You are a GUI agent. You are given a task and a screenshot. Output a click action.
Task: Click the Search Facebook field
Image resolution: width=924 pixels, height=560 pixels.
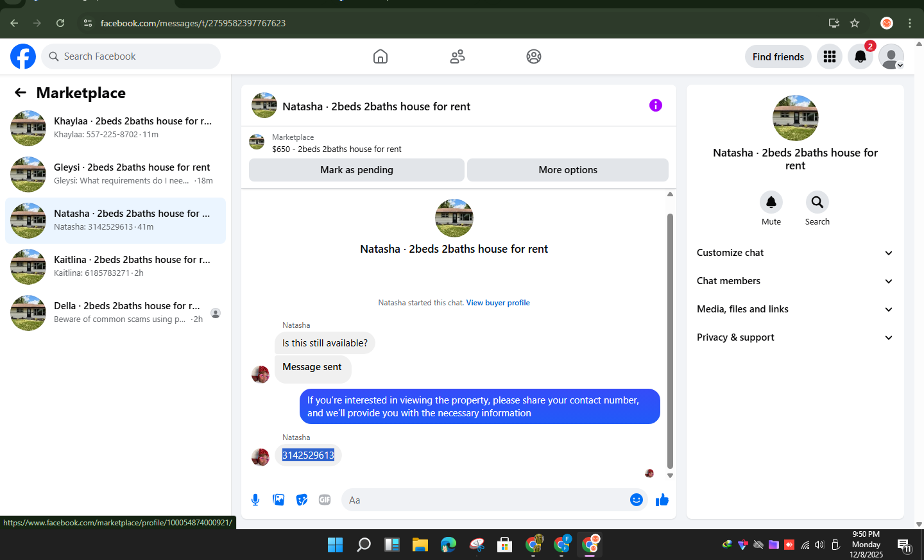click(x=131, y=56)
